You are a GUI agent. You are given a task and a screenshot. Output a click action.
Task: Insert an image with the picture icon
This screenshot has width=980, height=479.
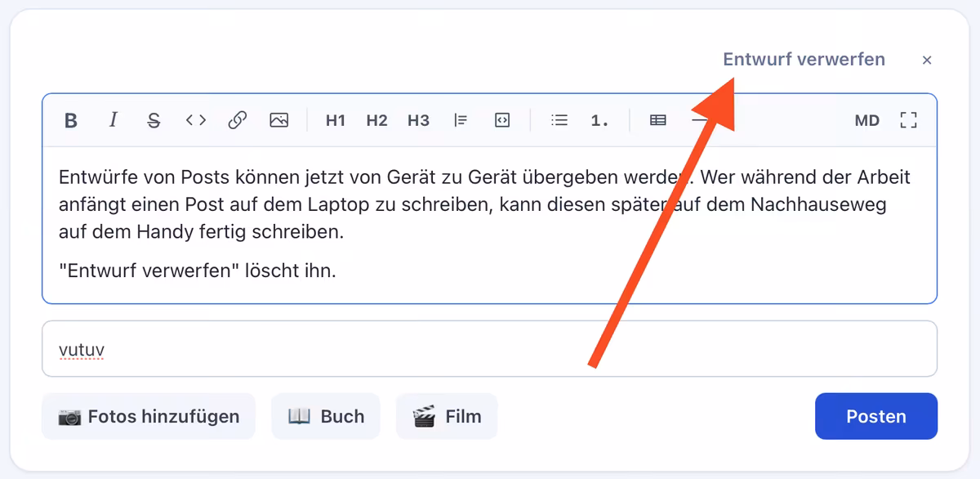[278, 120]
